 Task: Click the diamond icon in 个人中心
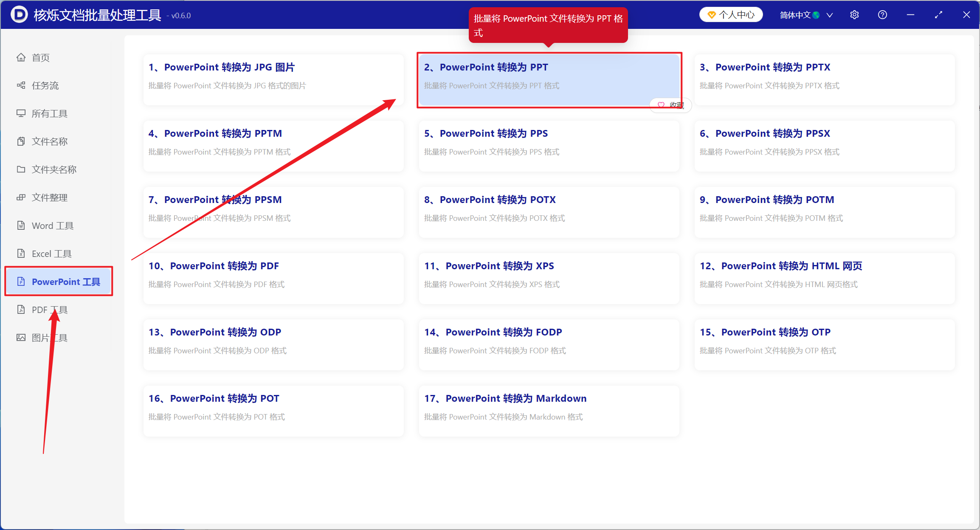click(x=712, y=15)
